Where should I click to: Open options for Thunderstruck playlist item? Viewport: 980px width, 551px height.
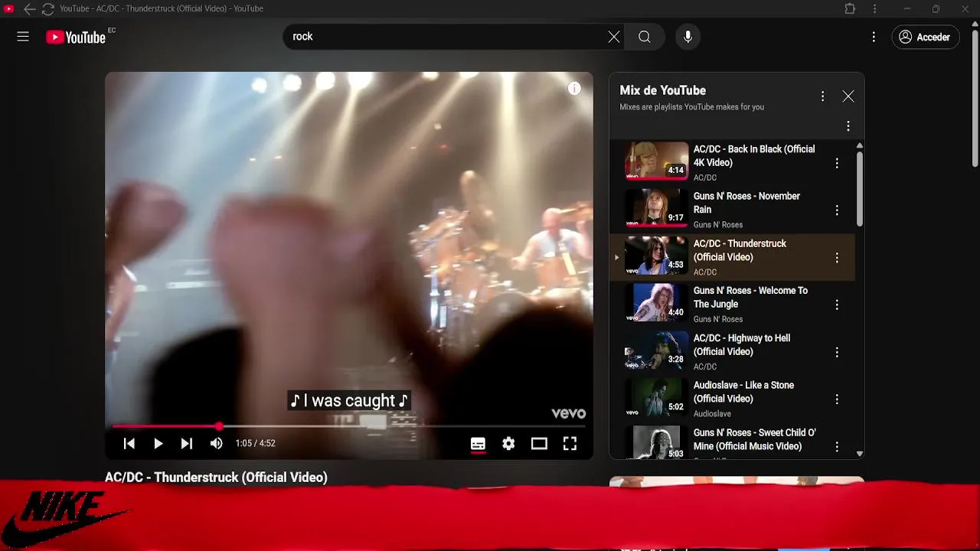coord(837,258)
